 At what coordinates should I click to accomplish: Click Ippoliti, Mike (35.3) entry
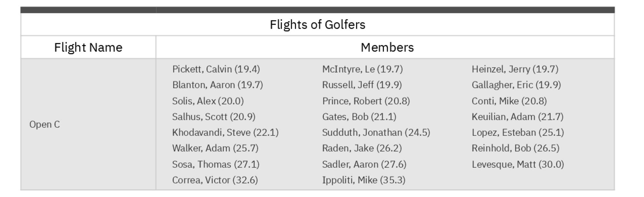pyautogui.click(x=364, y=180)
